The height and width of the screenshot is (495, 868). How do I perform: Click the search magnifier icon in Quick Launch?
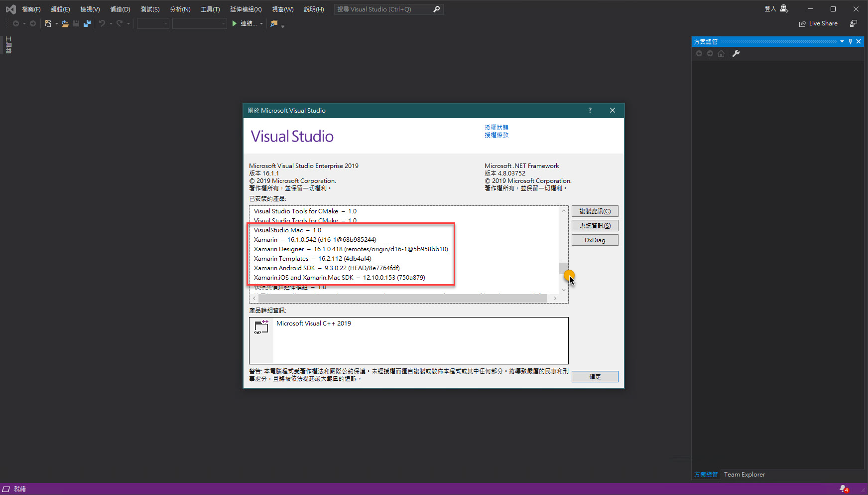(437, 9)
